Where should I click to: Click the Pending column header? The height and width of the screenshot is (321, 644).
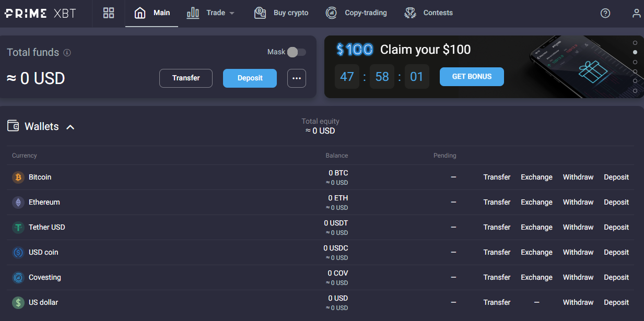[445, 156]
